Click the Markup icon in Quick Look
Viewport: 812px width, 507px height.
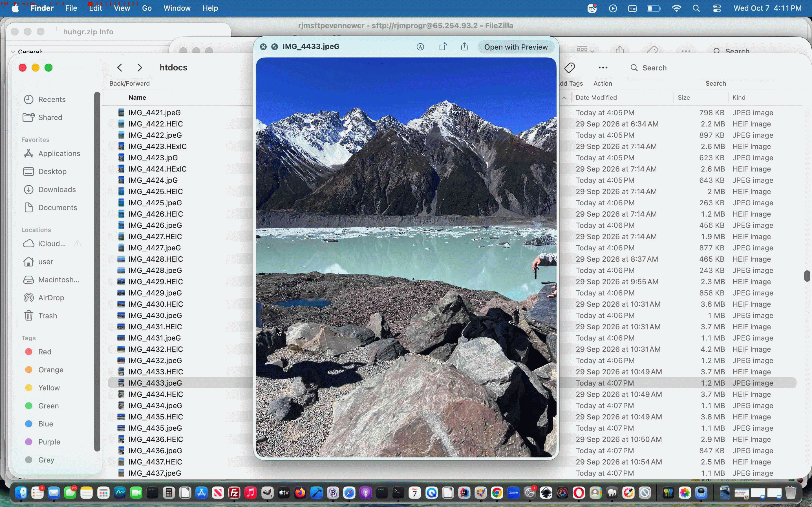pos(420,47)
